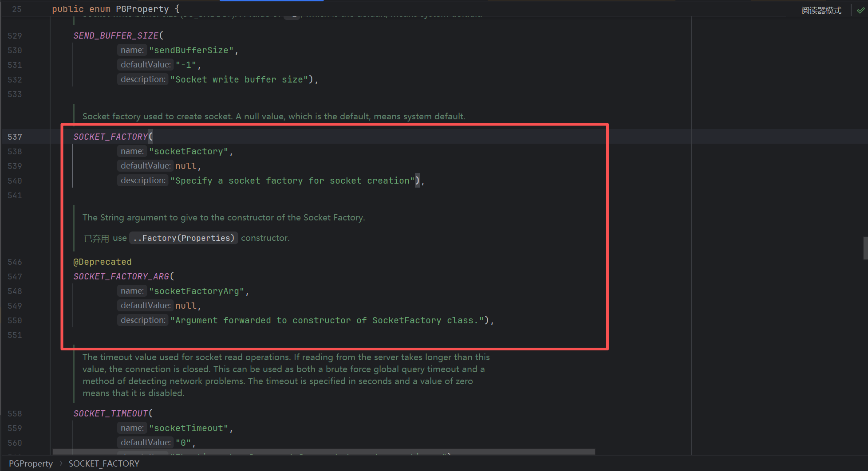The height and width of the screenshot is (471, 868).
Task: Click the horizontal scrollbar at editor bottom
Action: click(x=324, y=452)
